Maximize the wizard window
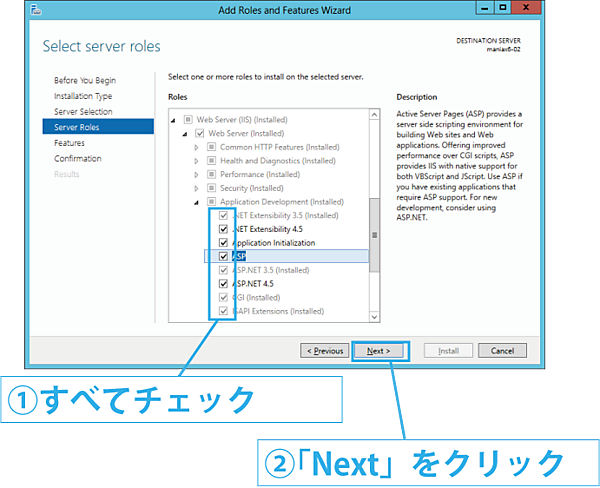The image size is (600, 488). [502, 8]
